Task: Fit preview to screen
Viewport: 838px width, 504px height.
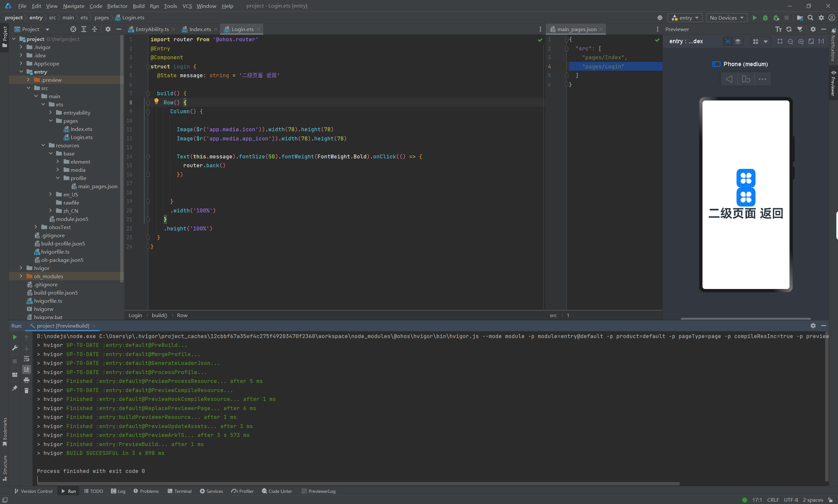Action: 811,42
